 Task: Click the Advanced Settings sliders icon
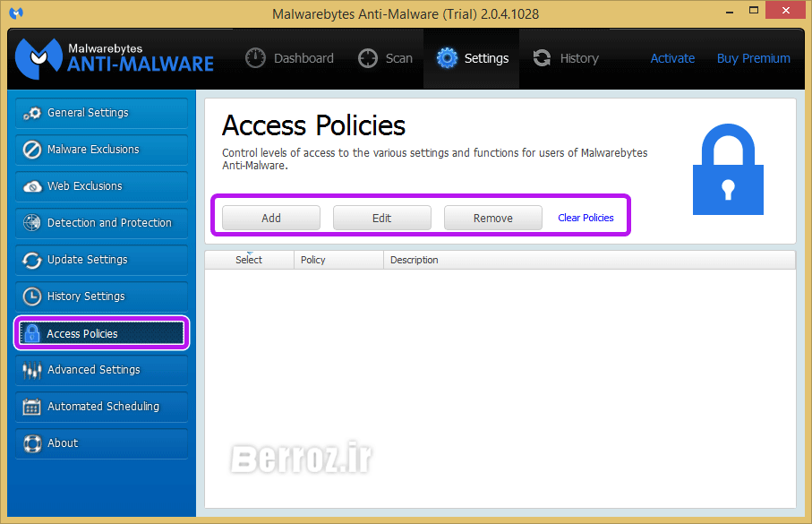coord(32,370)
